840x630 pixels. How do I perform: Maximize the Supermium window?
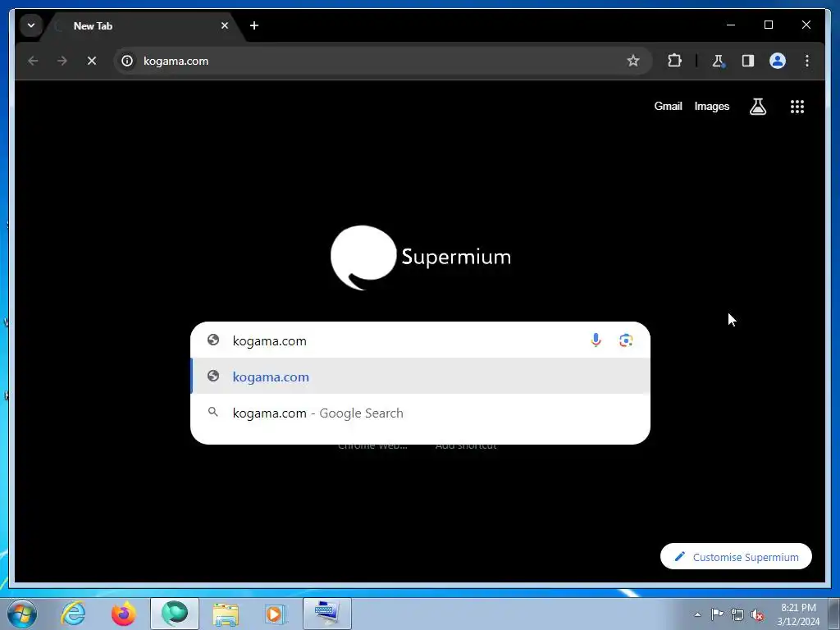click(768, 25)
